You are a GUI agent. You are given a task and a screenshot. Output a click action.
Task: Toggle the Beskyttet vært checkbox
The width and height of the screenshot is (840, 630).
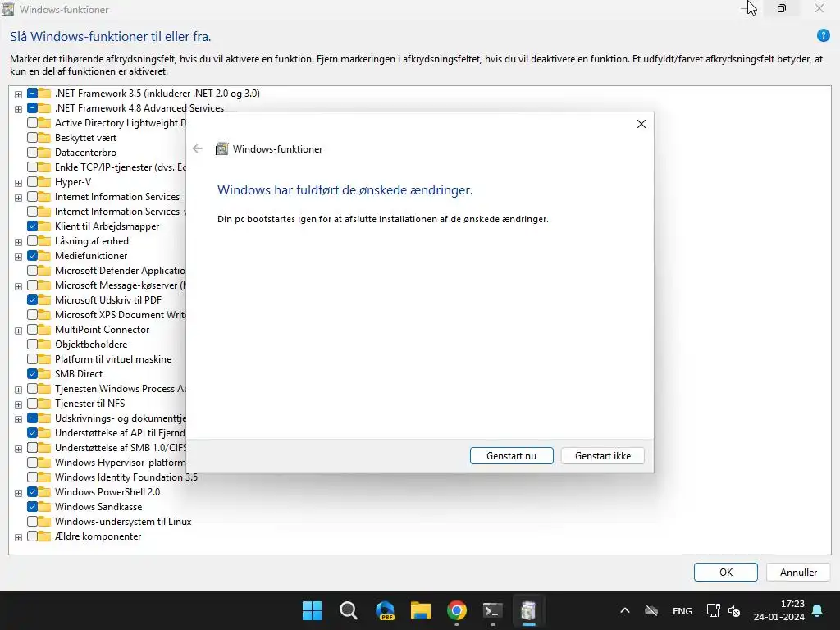click(x=32, y=138)
